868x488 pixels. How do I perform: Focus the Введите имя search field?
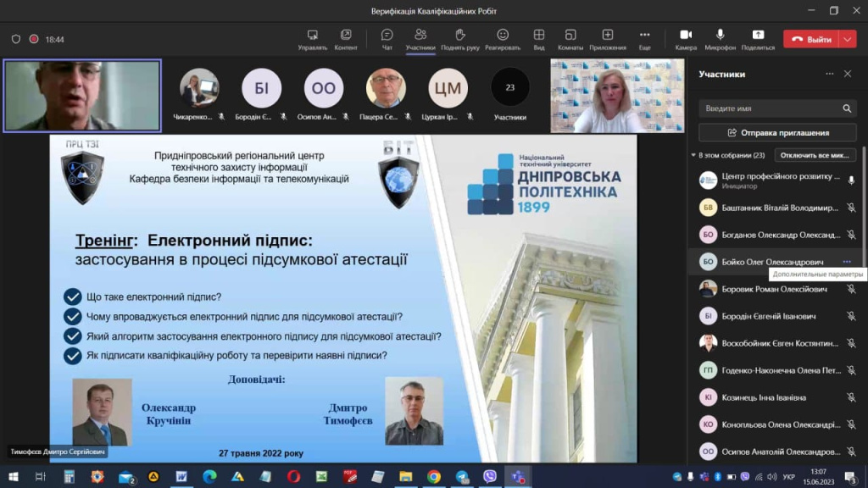[777, 108]
